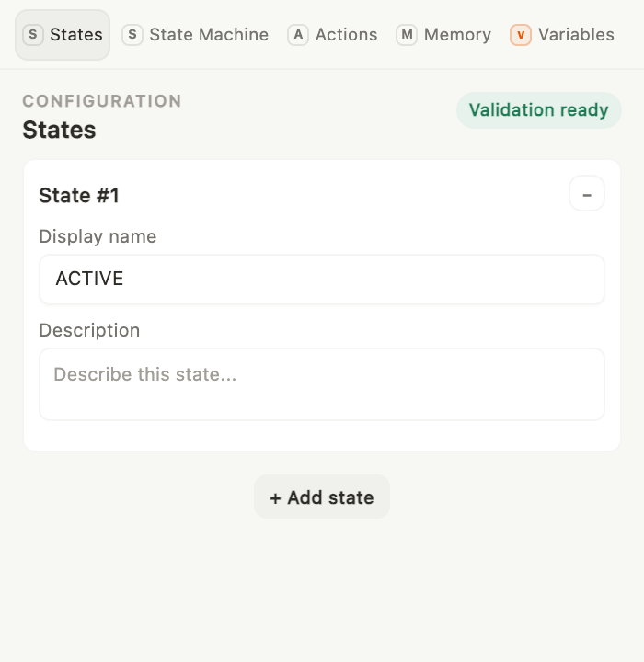Click the Validation ready badge

point(539,110)
